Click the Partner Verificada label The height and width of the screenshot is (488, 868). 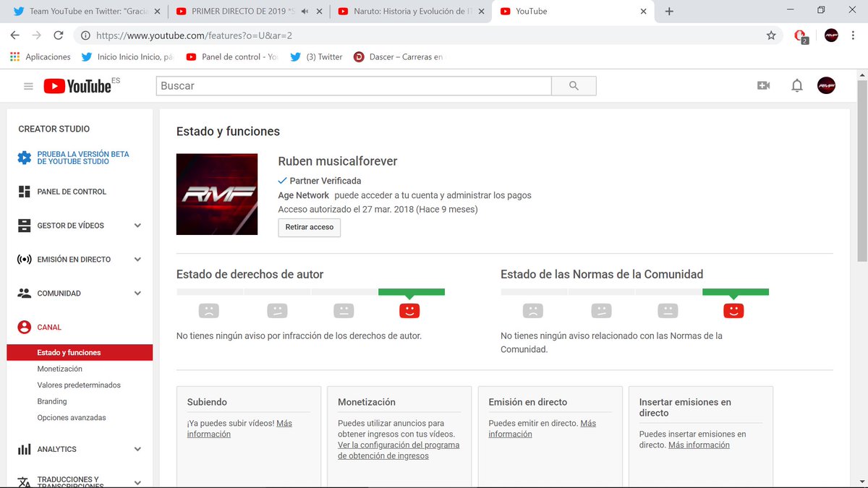[x=325, y=181]
